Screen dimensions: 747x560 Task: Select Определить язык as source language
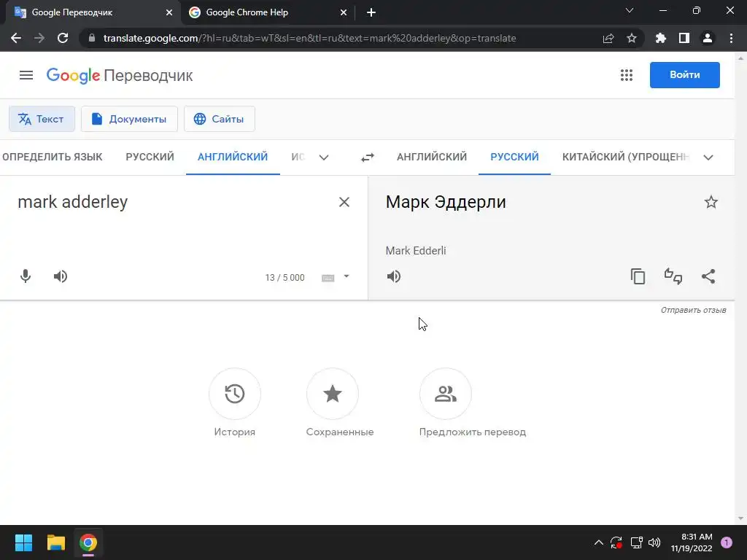(53, 157)
